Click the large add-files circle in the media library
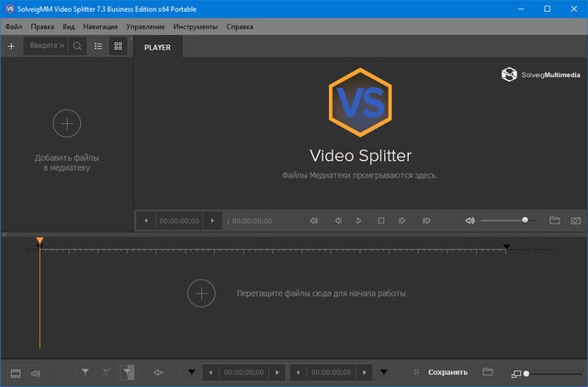Viewport: 588px width, 387px height. pyautogui.click(x=66, y=122)
